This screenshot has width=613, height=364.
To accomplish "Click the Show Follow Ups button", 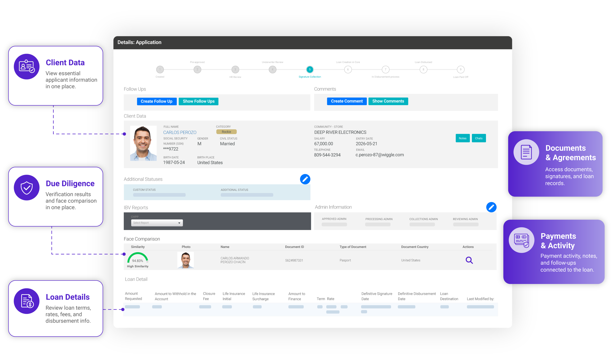I will [x=199, y=101].
